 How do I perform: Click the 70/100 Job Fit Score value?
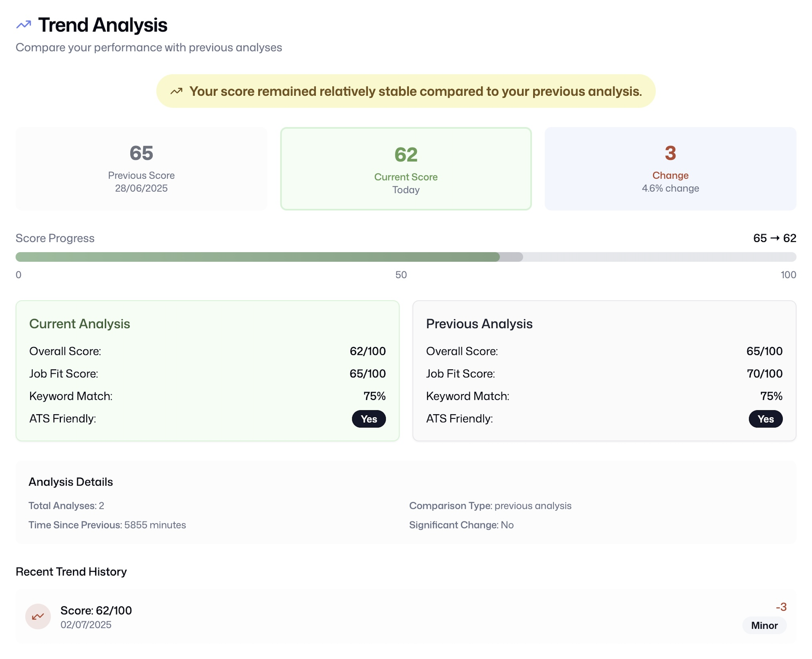click(x=764, y=374)
